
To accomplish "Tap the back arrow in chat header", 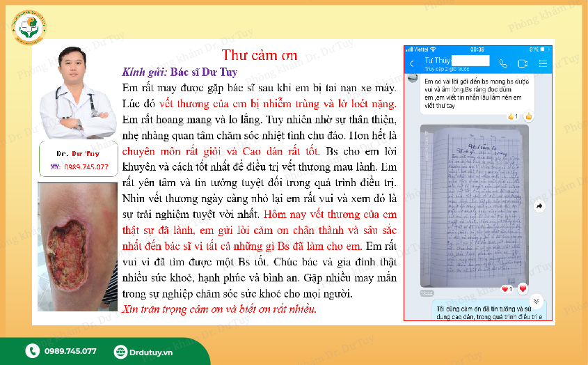I will [412, 63].
